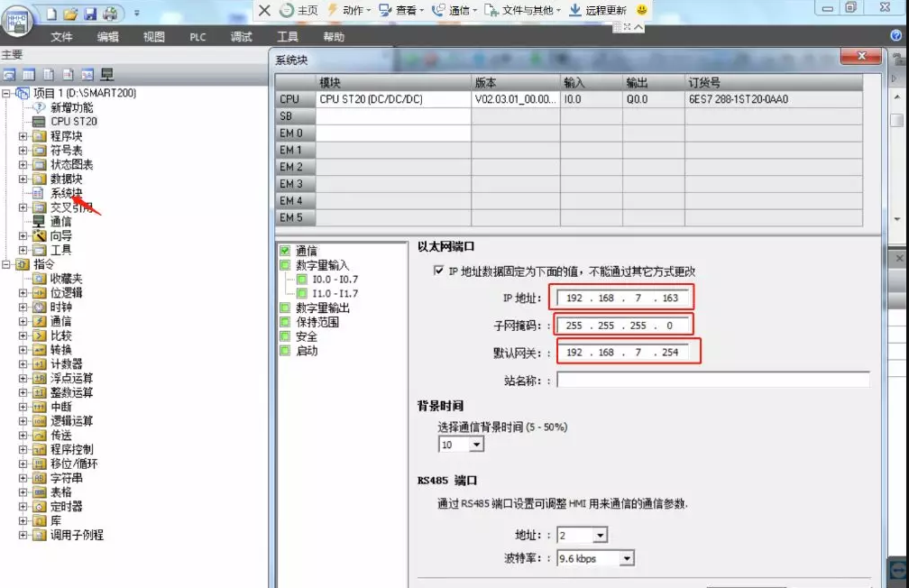Open cross reference from the navigation bar icons
This screenshot has height=588, width=909.
[87, 75]
